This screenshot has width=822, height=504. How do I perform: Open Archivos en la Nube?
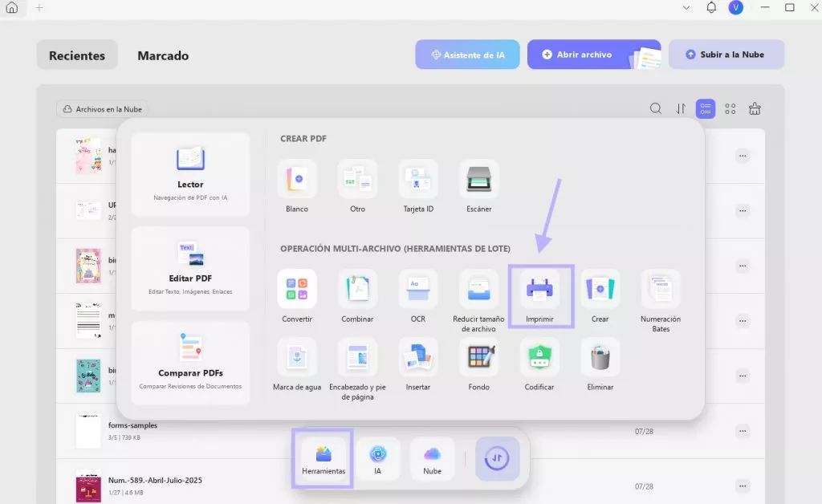[x=102, y=109]
